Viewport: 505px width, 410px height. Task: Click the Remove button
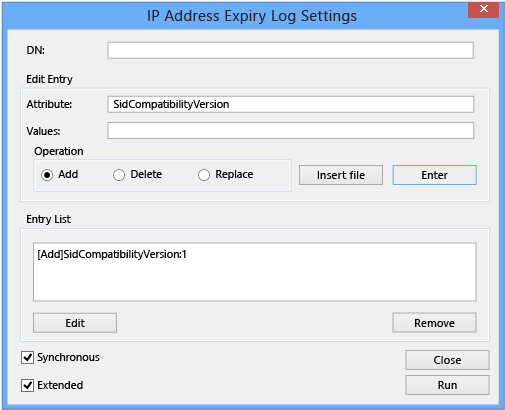pos(434,323)
